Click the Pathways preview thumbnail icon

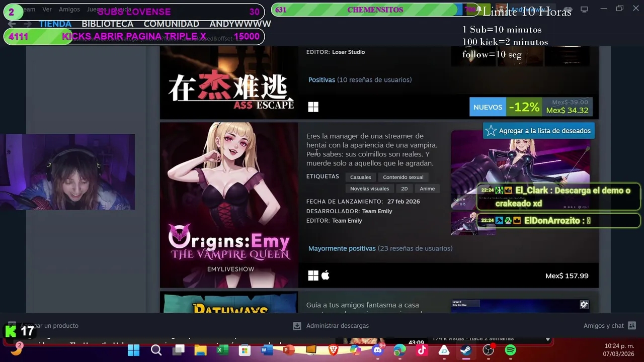(584, 304)
